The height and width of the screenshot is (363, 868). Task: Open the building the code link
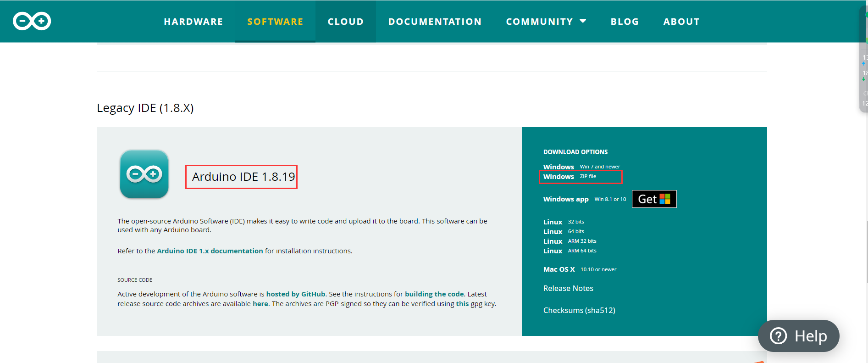434,294
